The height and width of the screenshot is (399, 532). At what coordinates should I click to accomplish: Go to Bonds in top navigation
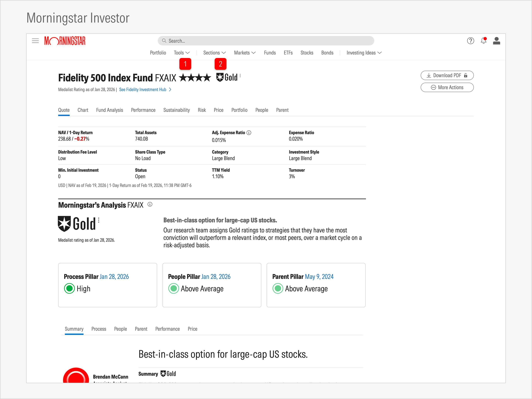coord(327,53)
